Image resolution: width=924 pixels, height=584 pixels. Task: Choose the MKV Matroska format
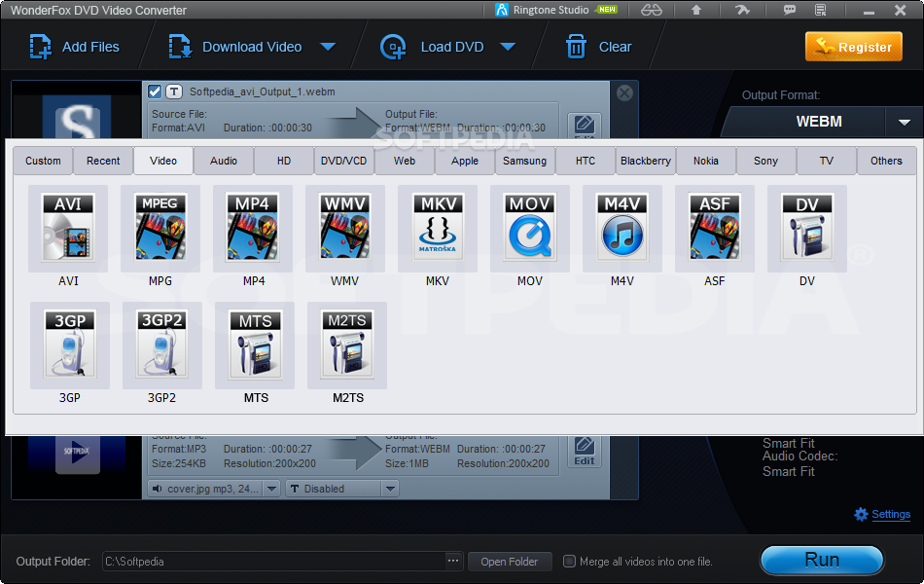(438, 229)
